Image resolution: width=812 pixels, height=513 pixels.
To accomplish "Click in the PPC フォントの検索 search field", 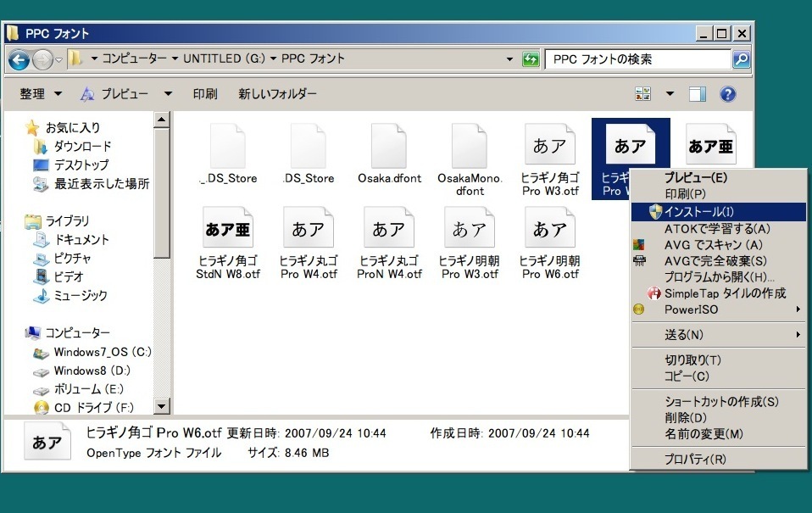I will tap(636, 59).
